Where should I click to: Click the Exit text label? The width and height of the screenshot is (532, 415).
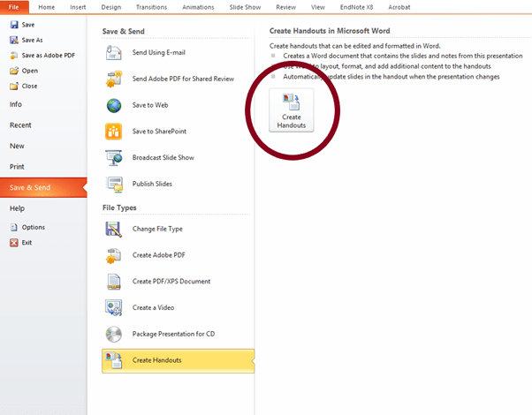pos(27,243)
